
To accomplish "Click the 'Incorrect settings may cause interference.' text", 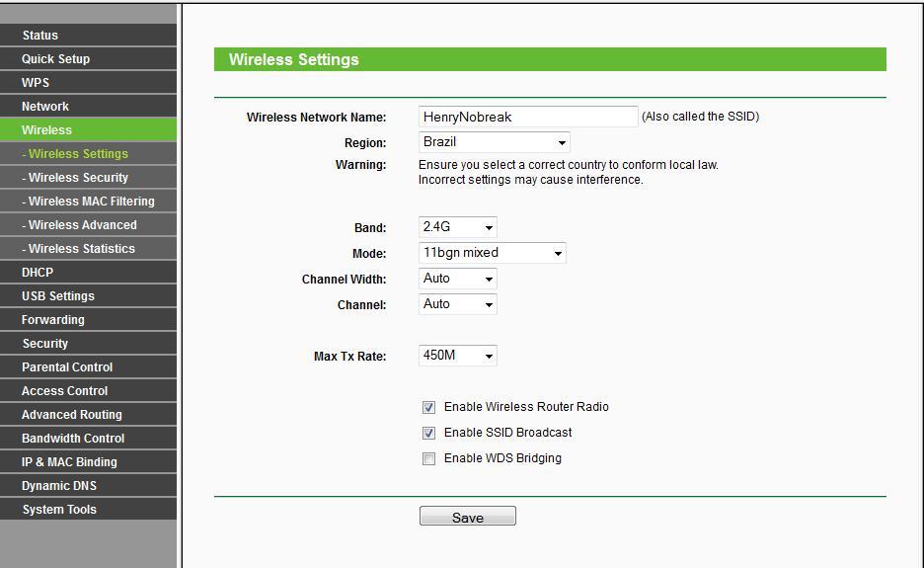I will pyautogui.click(x=530, y=180).
